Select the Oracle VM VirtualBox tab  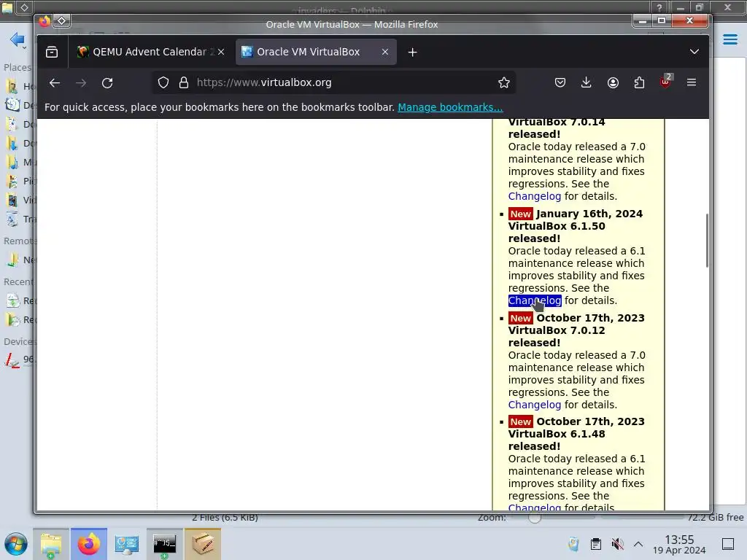(x=309, y=52)
